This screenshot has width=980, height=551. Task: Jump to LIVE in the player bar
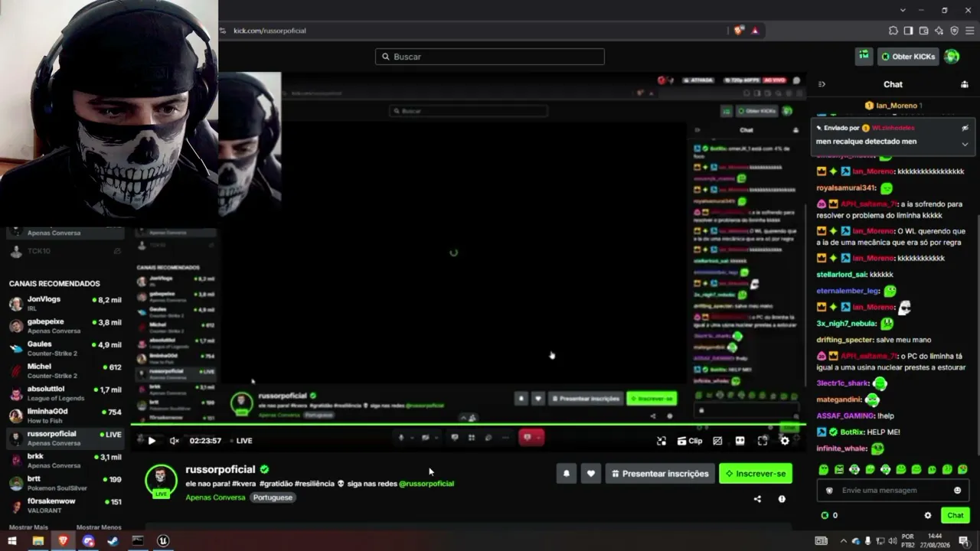coord(244,441)
